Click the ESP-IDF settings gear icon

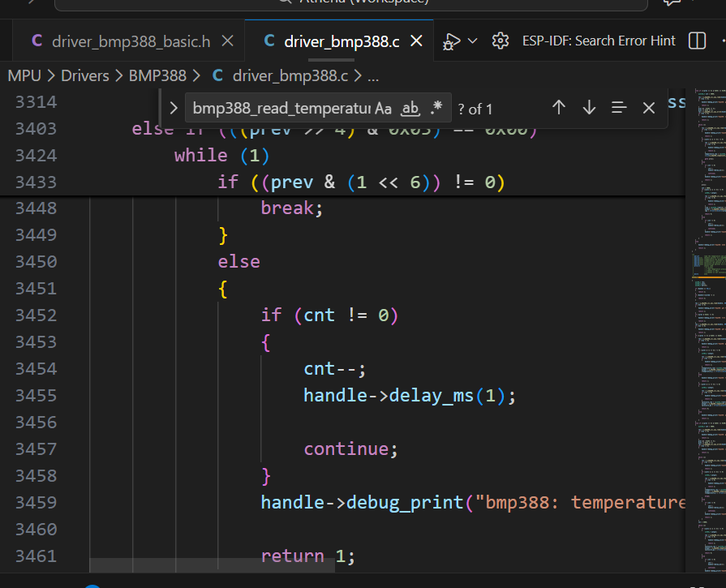pos(500,41)
